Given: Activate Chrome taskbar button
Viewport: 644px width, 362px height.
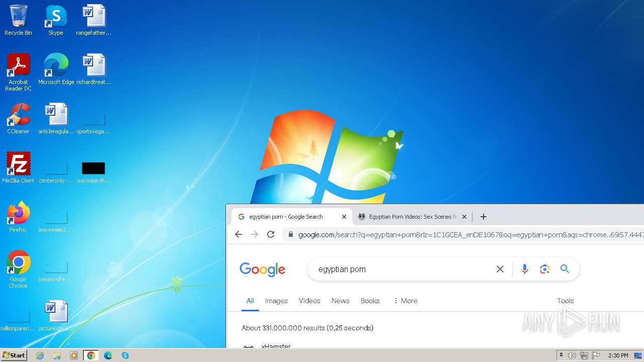Looking at the screenshot, I should (x=91, y=355).
